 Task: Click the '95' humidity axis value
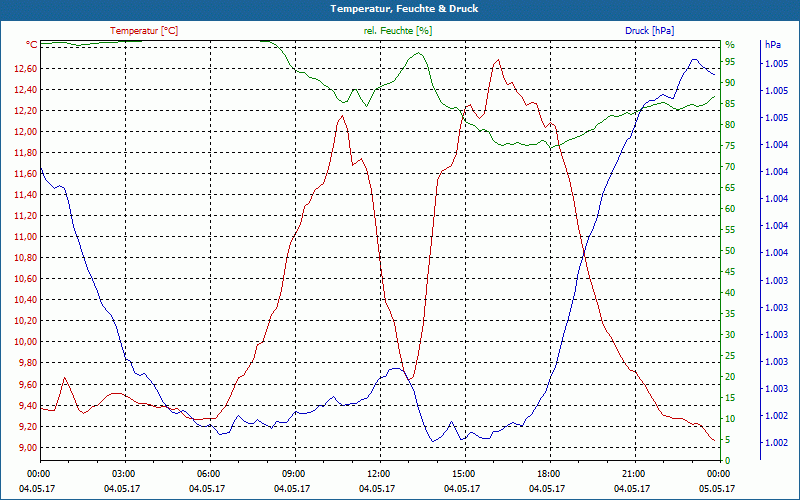coord(730,62)
